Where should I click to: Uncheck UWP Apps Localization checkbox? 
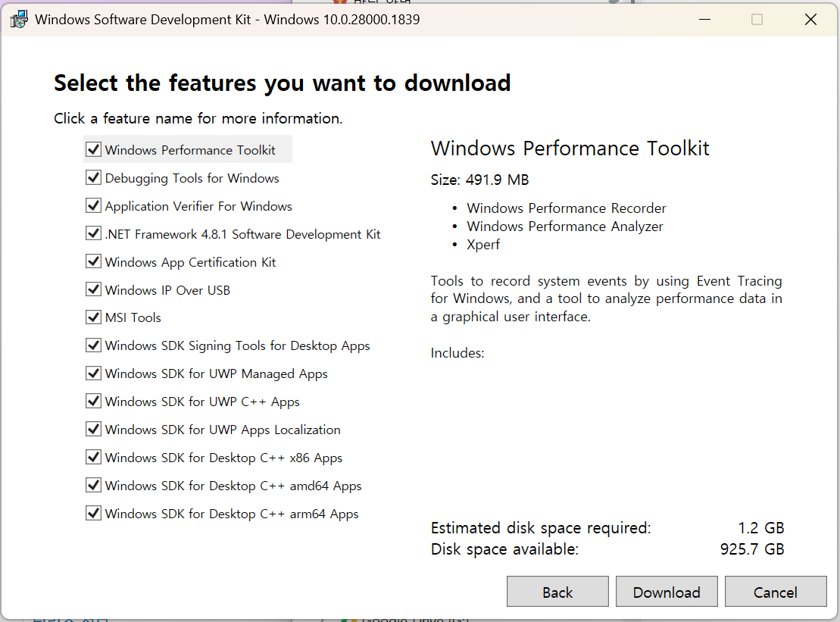[94, 429]
